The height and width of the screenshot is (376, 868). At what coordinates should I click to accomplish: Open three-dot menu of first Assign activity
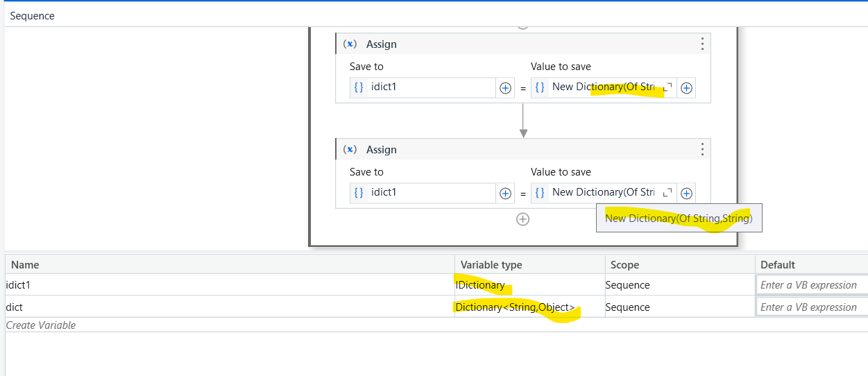pos(702,44)
